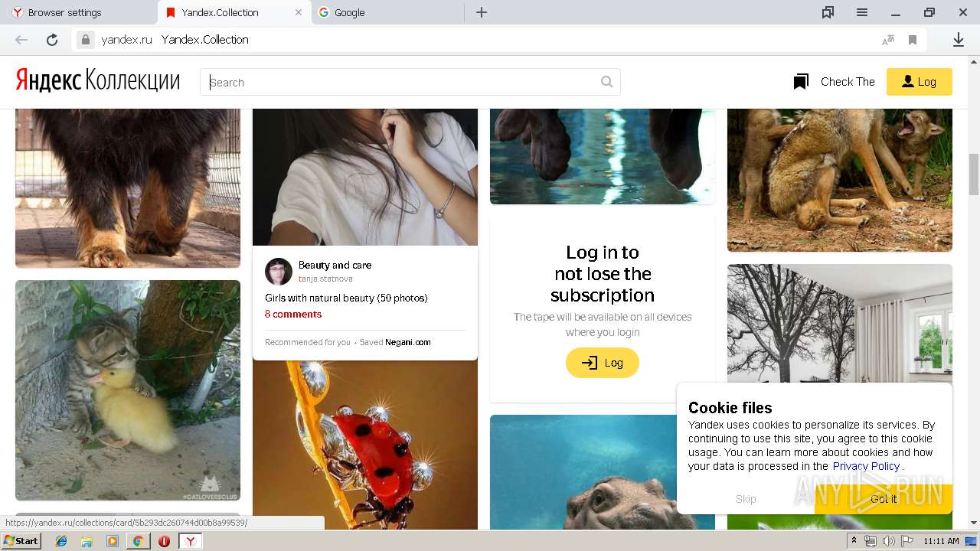This screenshot has height=551, width=980.
Task: Open the black-and-white tree room photo
Action: coord(840,324)
